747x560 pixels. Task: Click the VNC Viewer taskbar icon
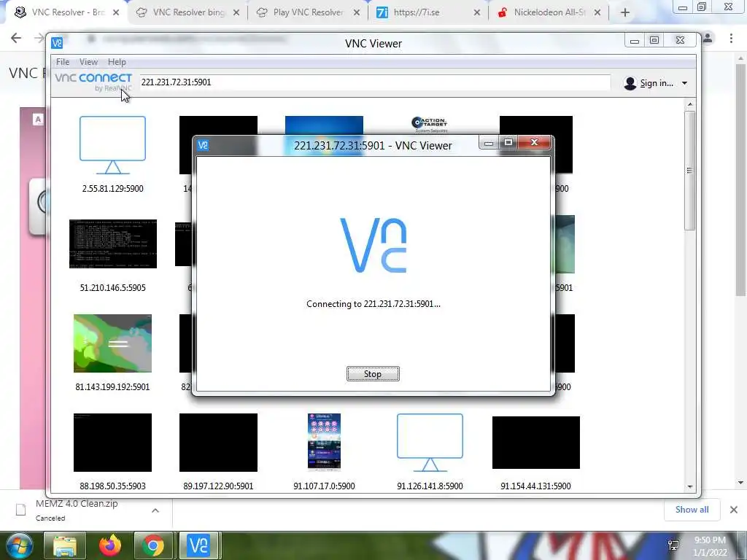tap(198, 545)
